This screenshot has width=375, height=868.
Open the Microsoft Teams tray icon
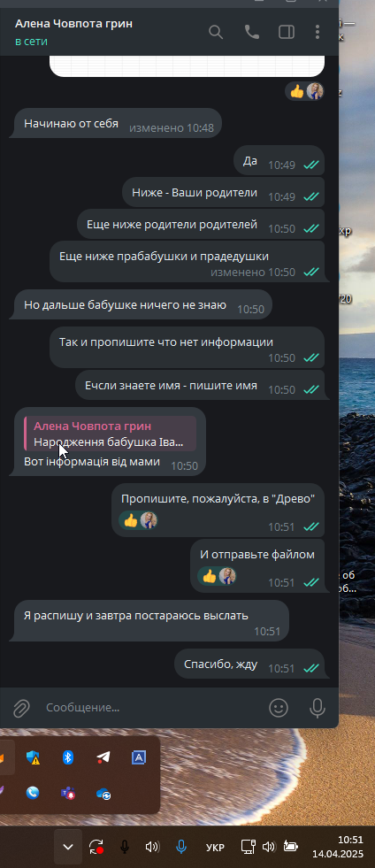(x=67, y=794)
